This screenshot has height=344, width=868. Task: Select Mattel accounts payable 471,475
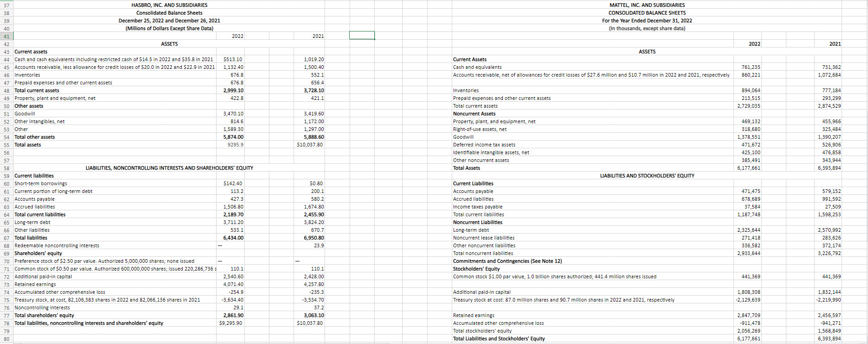751,191
